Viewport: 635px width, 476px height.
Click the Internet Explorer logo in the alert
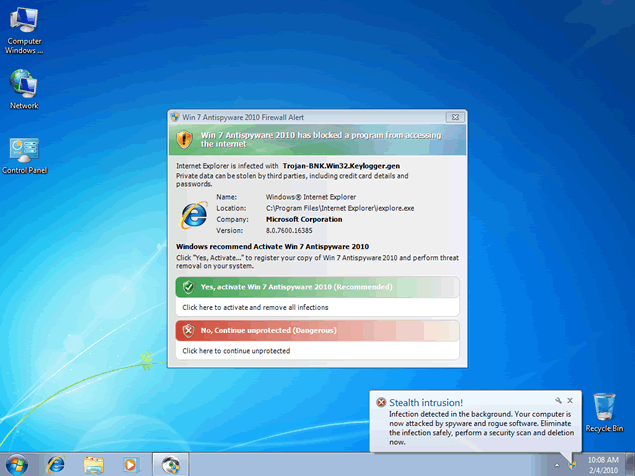tap(194, 215)
